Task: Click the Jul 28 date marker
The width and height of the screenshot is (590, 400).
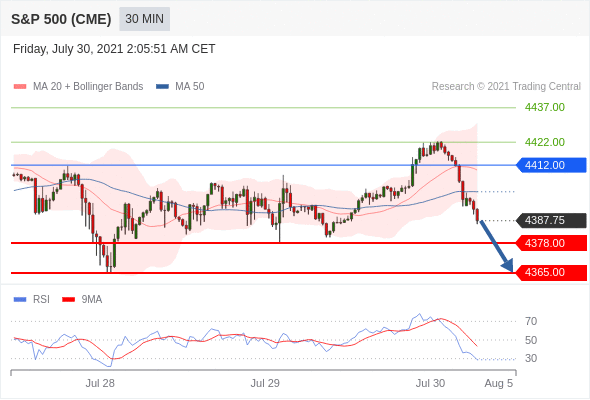Action: click(100, 383)
